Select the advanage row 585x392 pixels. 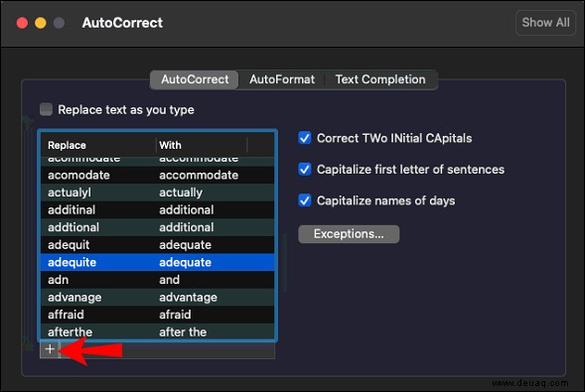158,298
